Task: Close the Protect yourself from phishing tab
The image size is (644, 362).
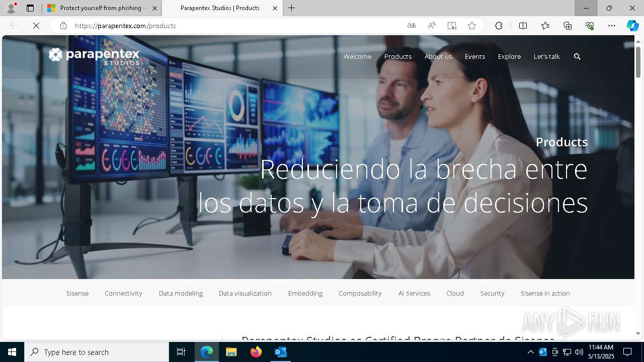Action: pyautogui.click(x=154, y=8)
